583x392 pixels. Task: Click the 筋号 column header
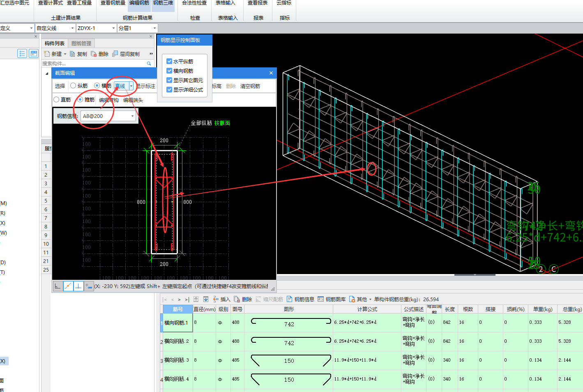point(178,309)
